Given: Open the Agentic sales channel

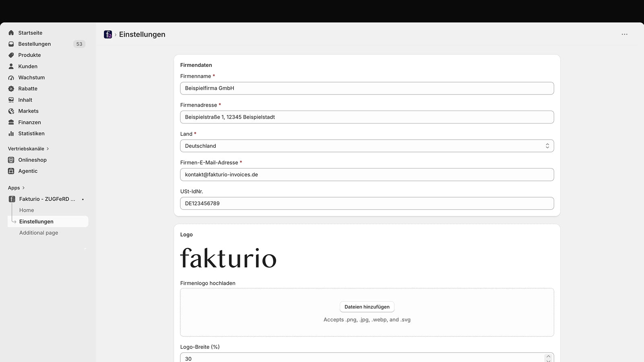Looking at the screenshot, I should [x=28, y=171].
